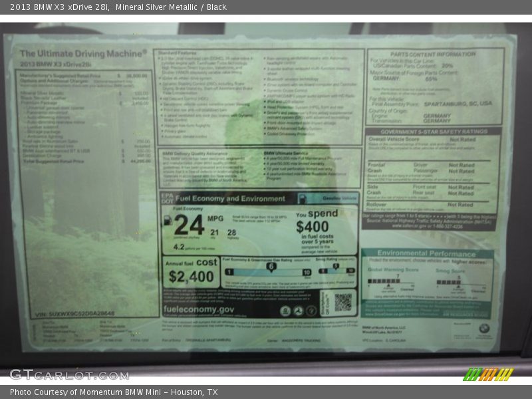Click the VIN number on the sticker
The width and height of the screenshot is (532, 399).
75,314
